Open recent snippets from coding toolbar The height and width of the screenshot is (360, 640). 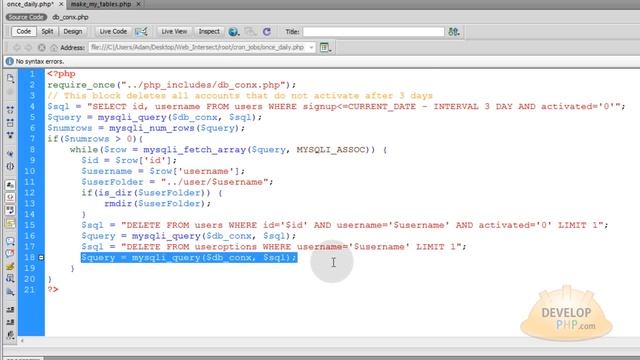pos(10,279)
